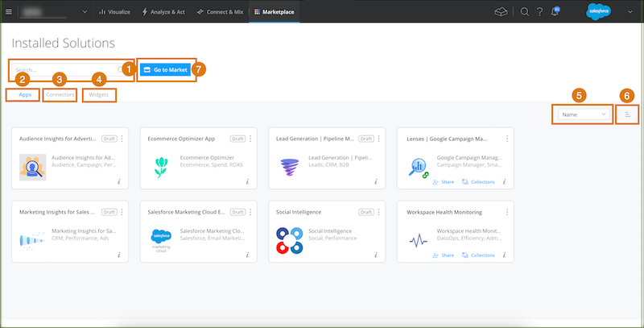
Task: Click the layered box icon in header
Action: [501, 12]
